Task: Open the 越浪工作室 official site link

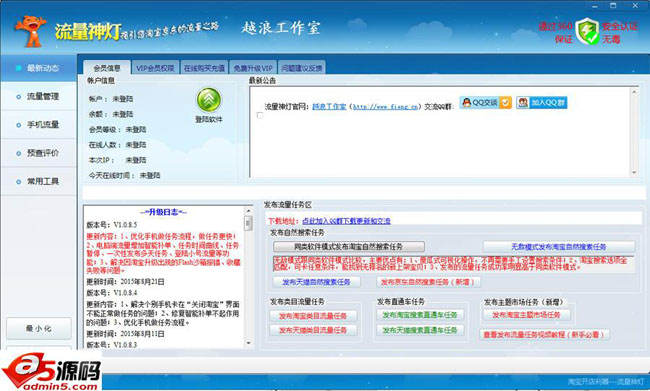Action: click(329, 107)
